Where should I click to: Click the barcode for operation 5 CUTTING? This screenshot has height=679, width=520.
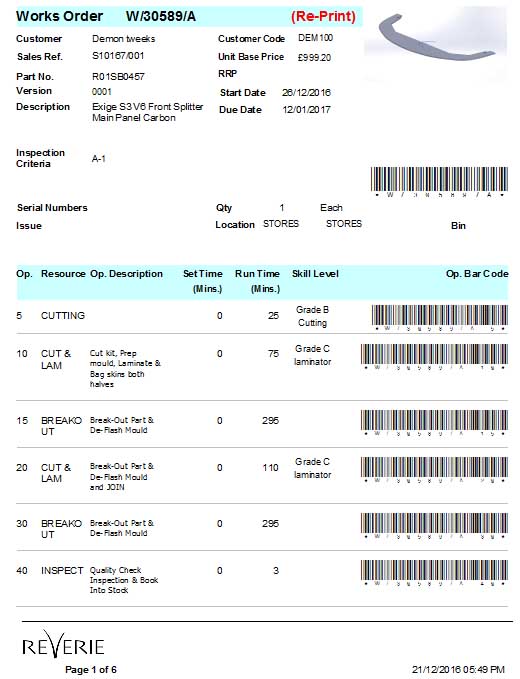(x=439, y=315)
